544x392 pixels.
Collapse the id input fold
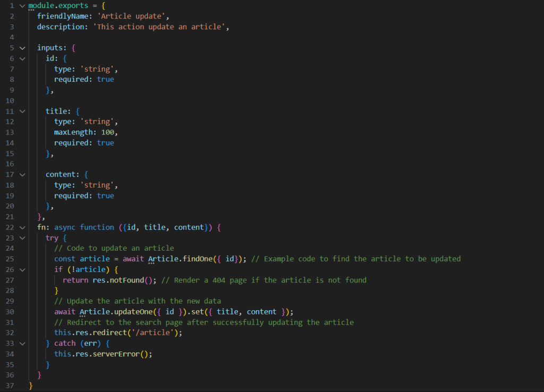21,58
